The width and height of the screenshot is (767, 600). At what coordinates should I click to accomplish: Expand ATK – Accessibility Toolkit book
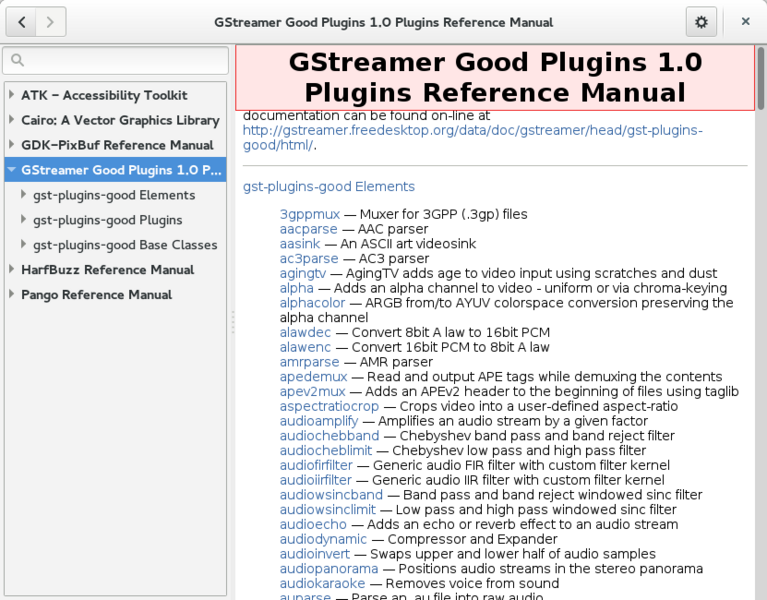pyautogui.click(x=11, y=94)
